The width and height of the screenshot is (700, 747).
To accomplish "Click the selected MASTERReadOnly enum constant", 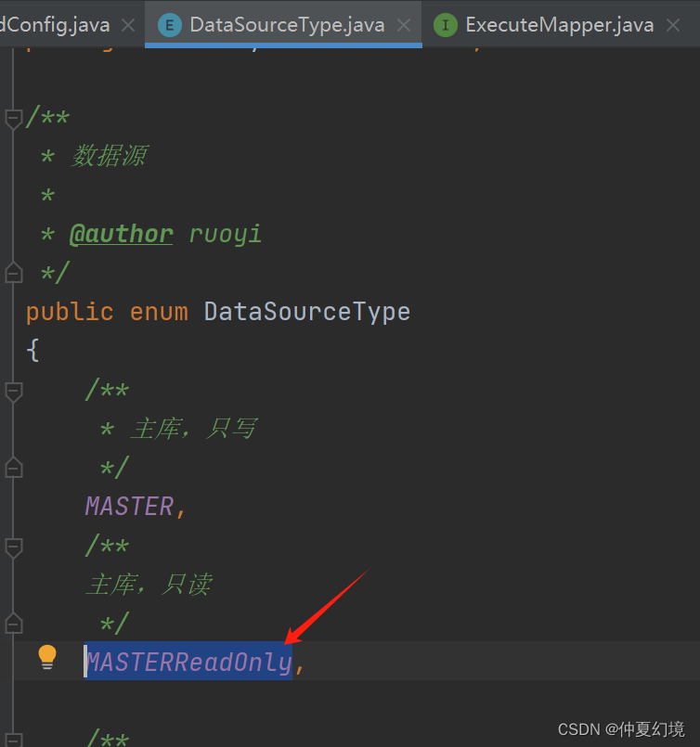I will [x=189, y=663].
